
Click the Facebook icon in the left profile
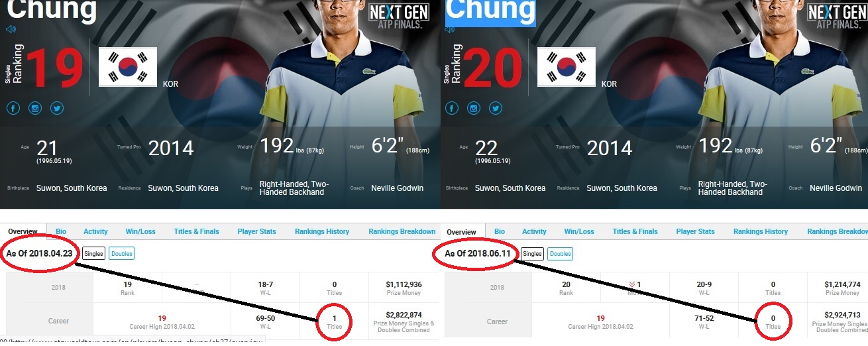14,108
